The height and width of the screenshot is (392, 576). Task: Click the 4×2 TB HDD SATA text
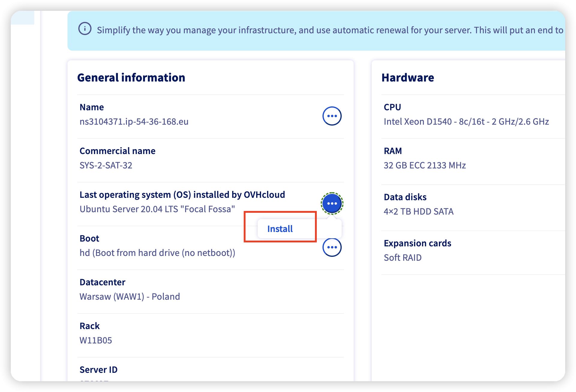tap(418, 212)
